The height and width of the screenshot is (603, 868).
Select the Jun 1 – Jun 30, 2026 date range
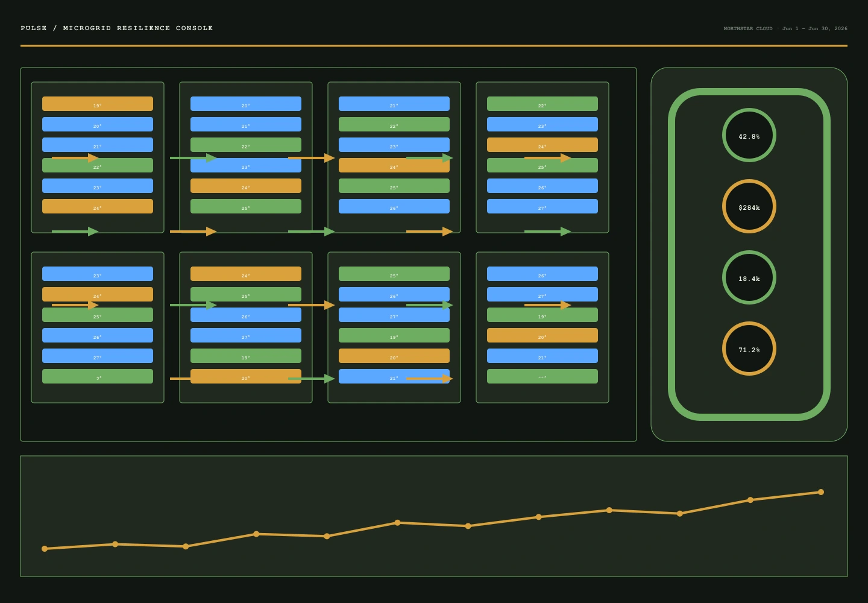click(815, 28)
